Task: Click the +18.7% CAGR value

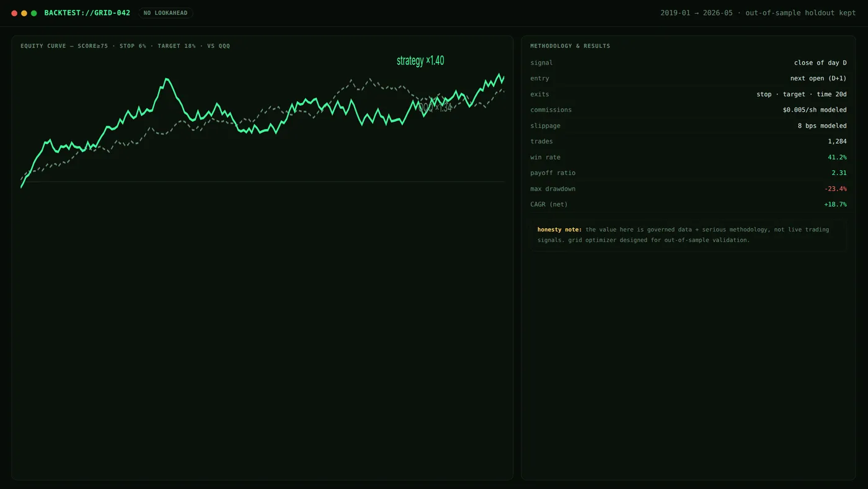Action: [835, 204]
